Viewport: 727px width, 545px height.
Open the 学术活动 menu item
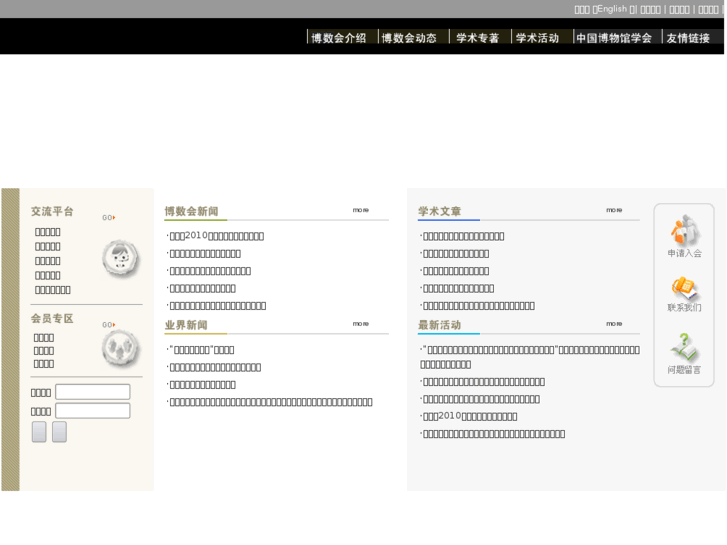coord(537,38)
